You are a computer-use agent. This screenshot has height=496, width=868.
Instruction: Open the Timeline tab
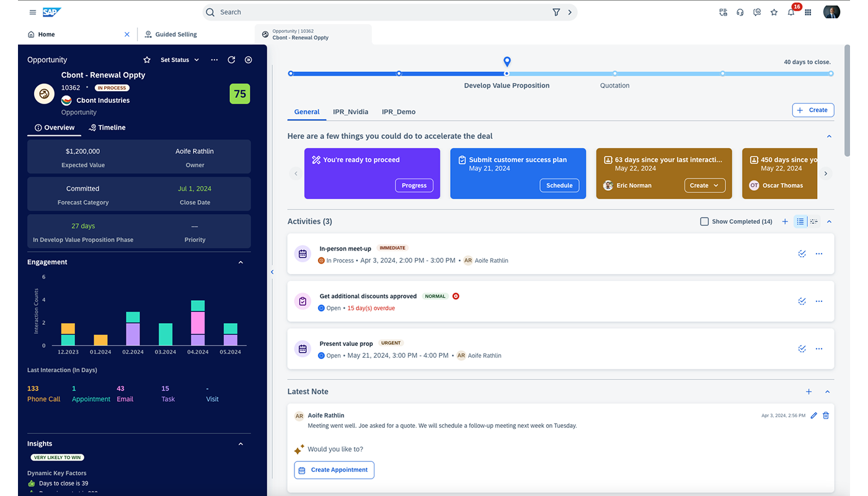click(107, 128)
